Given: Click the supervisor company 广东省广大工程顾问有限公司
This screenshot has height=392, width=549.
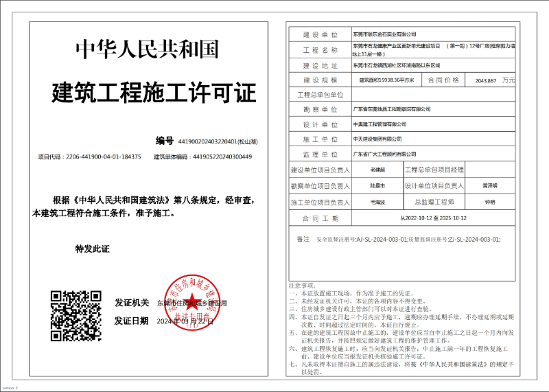Looking at the screenshot, I should [x=384, y=154].
